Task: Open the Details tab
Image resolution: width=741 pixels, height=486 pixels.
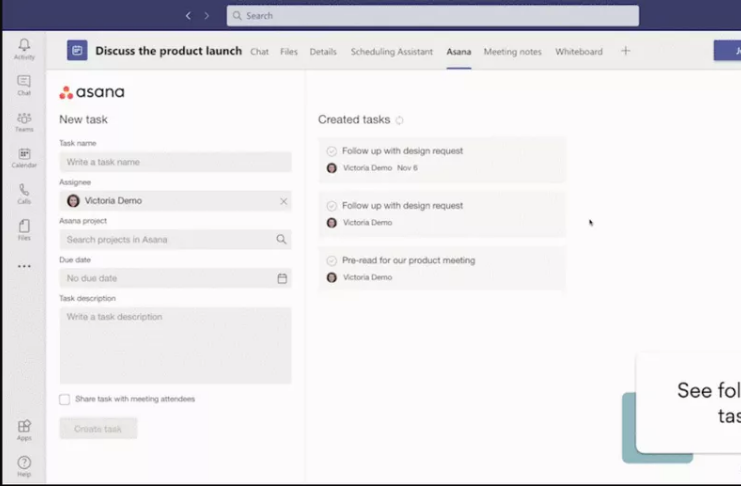Action: click(x=323, y=52)
